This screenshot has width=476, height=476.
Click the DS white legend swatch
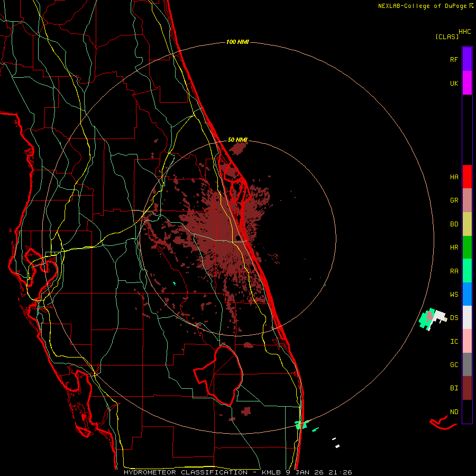click(467, 317)
